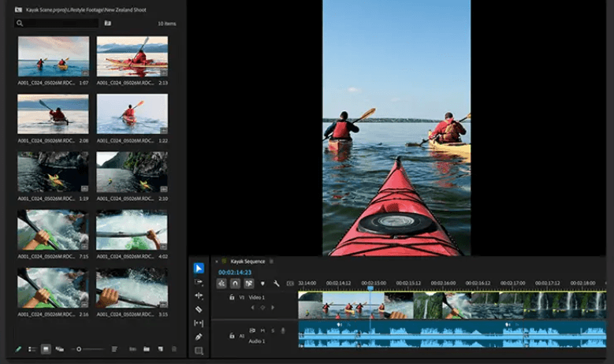Image resolution: width=614 pixels, height=364 pixels.
Task: Pick the Razor tool
Action: coord(199,310)
